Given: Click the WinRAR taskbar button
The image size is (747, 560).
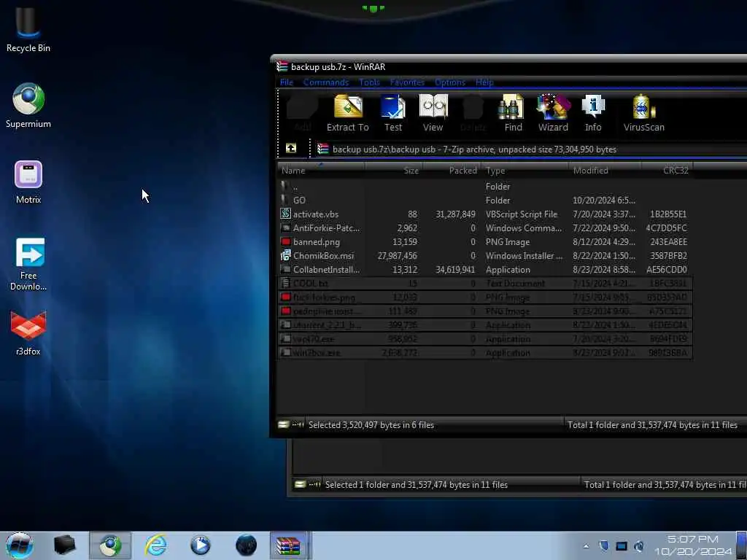Looking at the screenshot, I should pos(289,545).
